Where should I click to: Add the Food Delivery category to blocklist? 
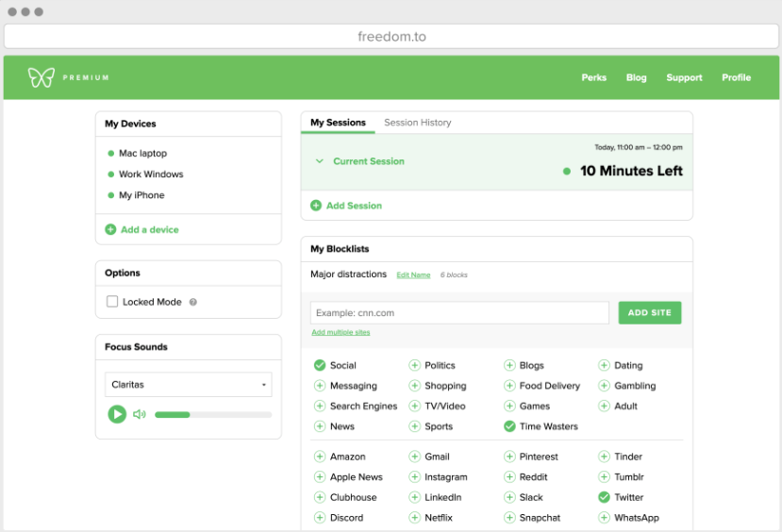[x=509, y=386]
